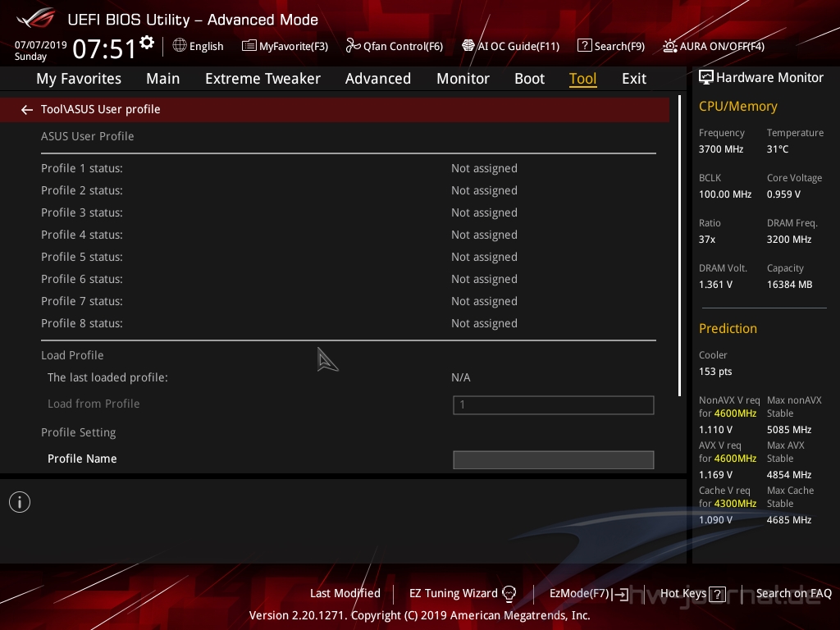Click the Prediction section heading
Image resolution: width=840 pixels, height=630 pixels.
click(x=728, y=328)
